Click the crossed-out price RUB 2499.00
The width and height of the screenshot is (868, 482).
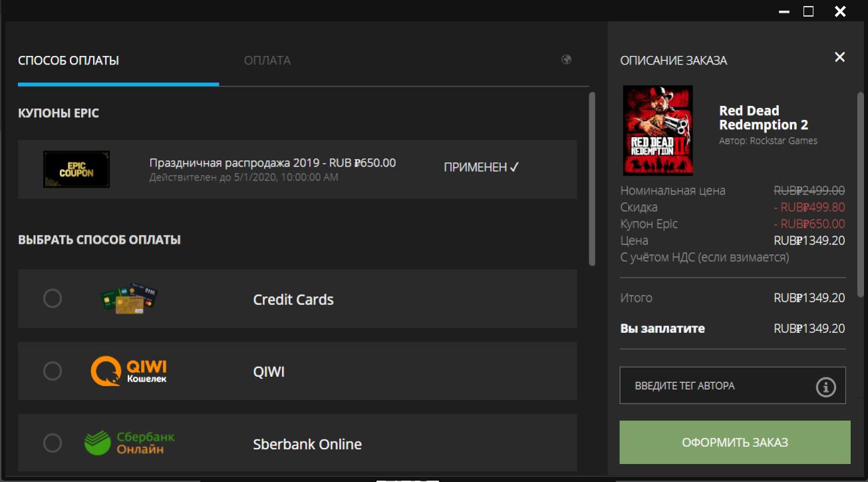coord(809,190)
